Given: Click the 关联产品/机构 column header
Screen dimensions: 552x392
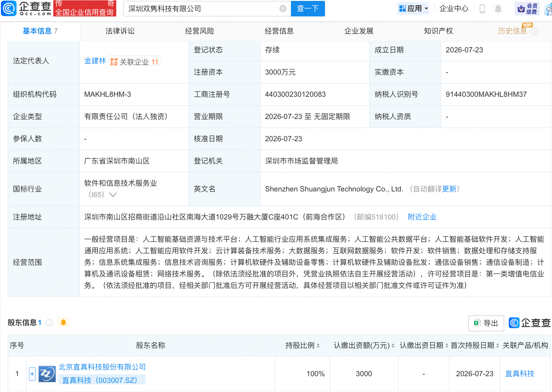Looking at the screenshot, I should pos(525,345).
